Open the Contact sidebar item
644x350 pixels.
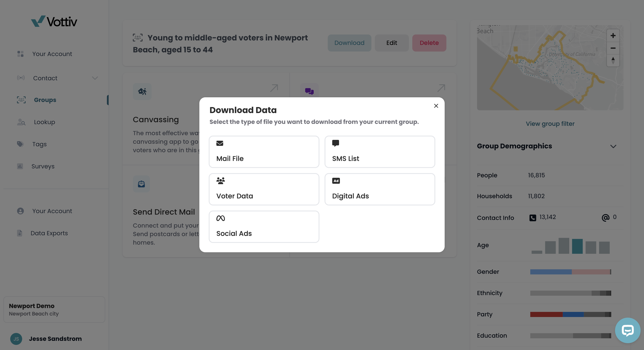[x=45, y=78]
